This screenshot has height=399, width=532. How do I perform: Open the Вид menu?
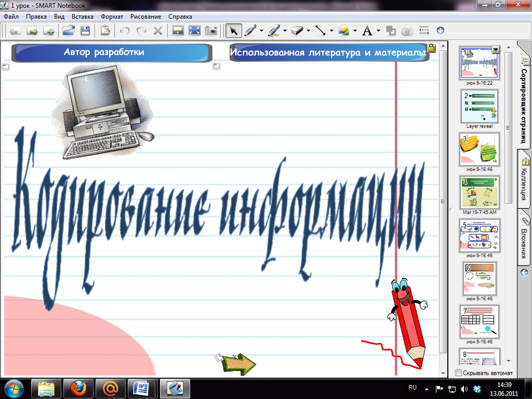(59, 16)
